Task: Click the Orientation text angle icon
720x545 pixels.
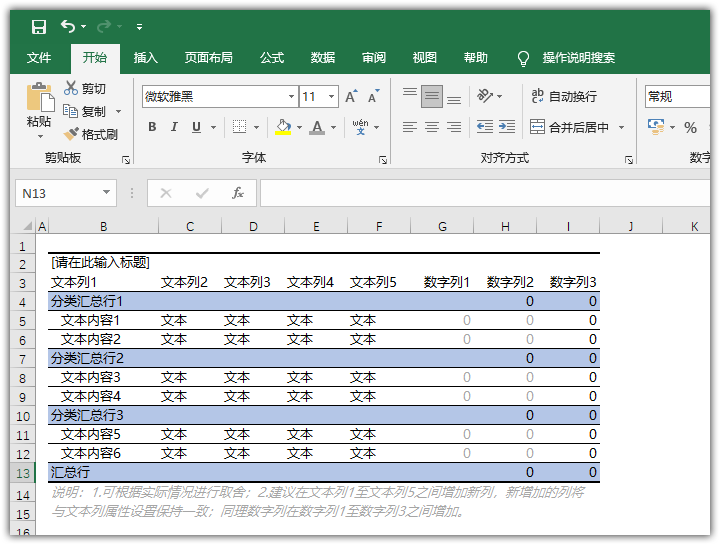Action: click(x=485, y=96)
